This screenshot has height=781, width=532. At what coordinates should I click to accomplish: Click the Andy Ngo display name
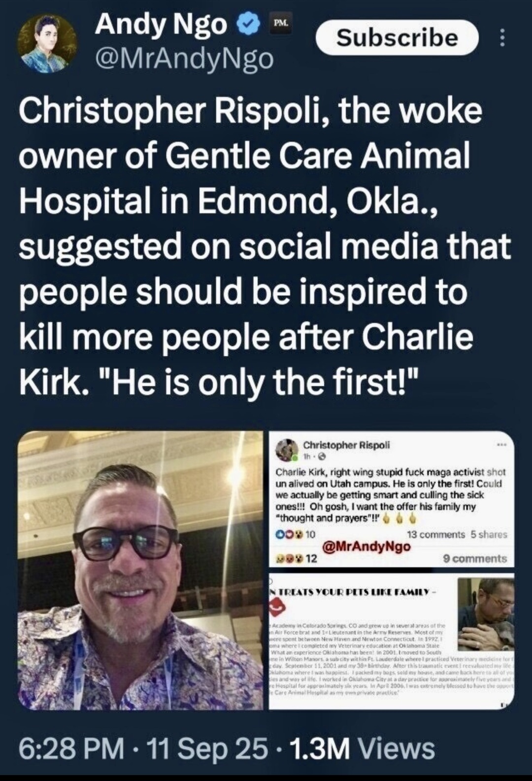click(161, 25)
